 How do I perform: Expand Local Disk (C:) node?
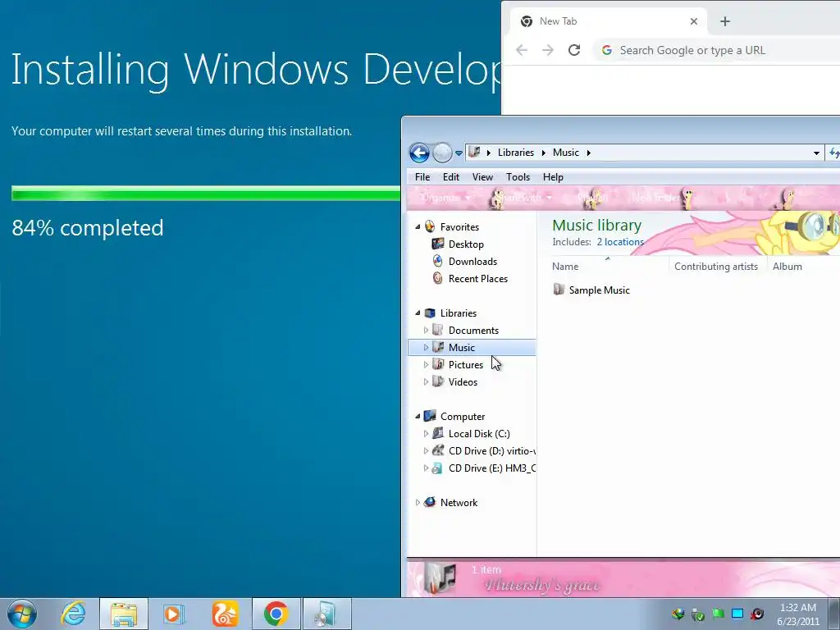coord(427,433)
